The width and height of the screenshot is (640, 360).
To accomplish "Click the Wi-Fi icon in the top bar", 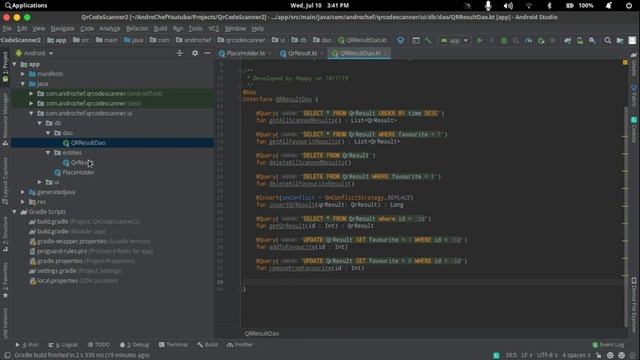I will 529,6.
